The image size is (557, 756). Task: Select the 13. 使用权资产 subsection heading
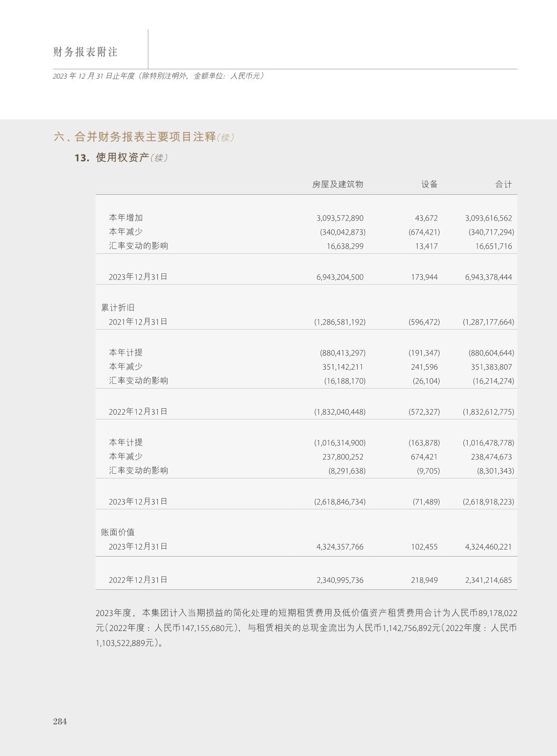(122, 158)
